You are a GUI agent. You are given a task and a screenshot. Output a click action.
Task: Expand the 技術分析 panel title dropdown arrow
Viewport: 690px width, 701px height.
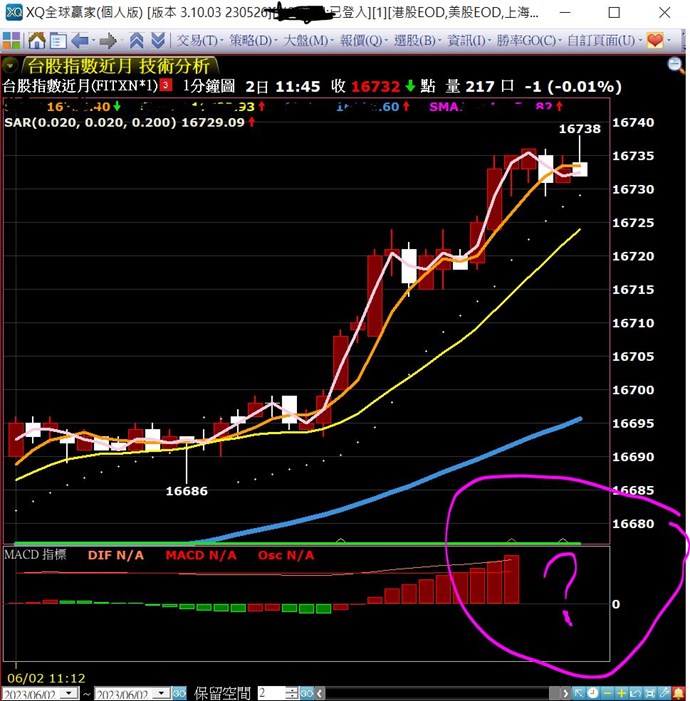(x=10, y=64)
